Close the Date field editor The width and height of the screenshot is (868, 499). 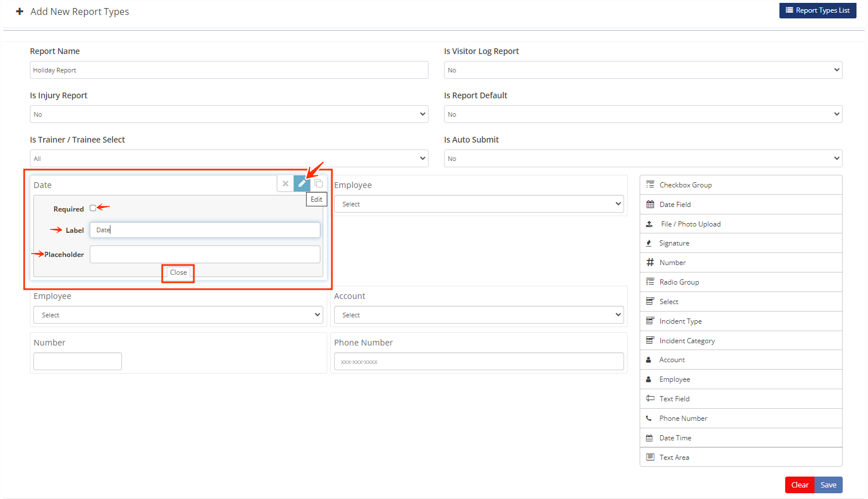[178, 272]
